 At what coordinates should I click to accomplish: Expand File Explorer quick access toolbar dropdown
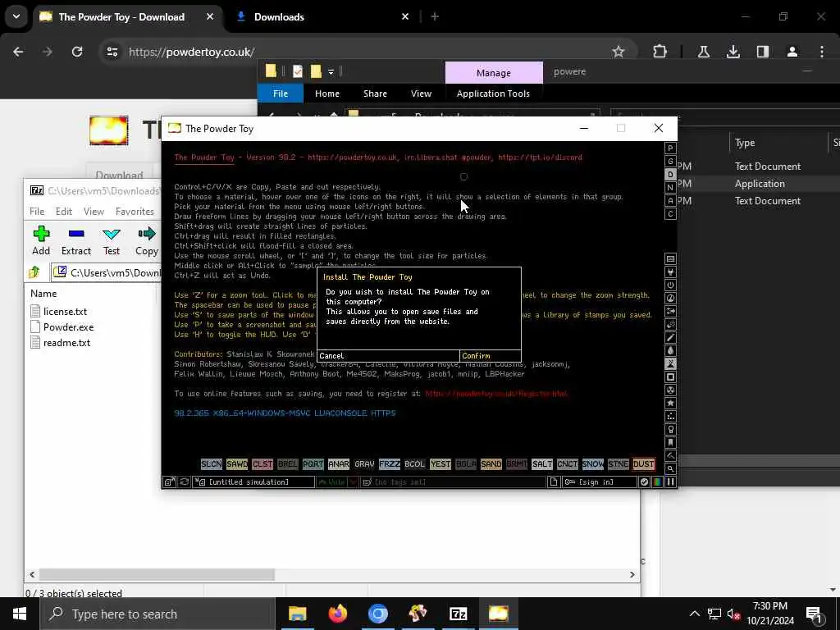(331, 72)
